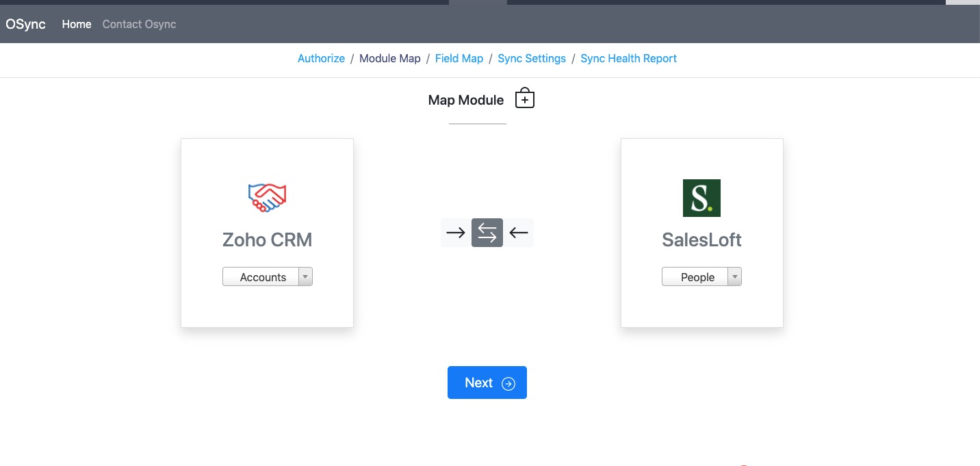The height and width of the screenshot is (466, 980).
Task: Click the circled arrow icon in Next
Action: (x=508, y=383)
